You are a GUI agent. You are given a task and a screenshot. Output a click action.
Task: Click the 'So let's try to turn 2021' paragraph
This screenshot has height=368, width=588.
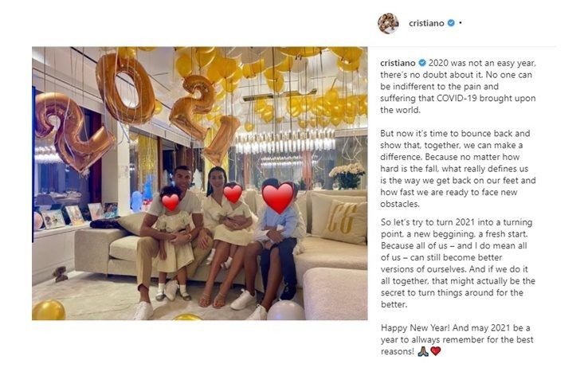tap(458, 263)
